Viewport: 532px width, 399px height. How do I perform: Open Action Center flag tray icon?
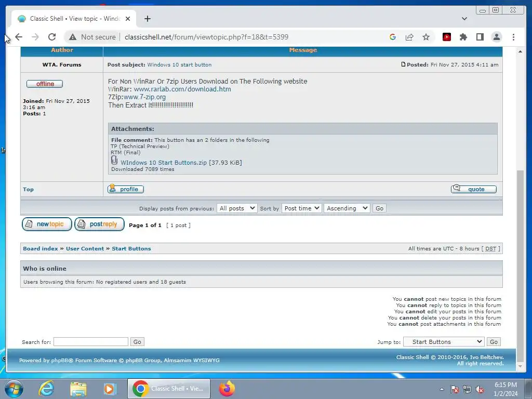(x=455, y=390)
